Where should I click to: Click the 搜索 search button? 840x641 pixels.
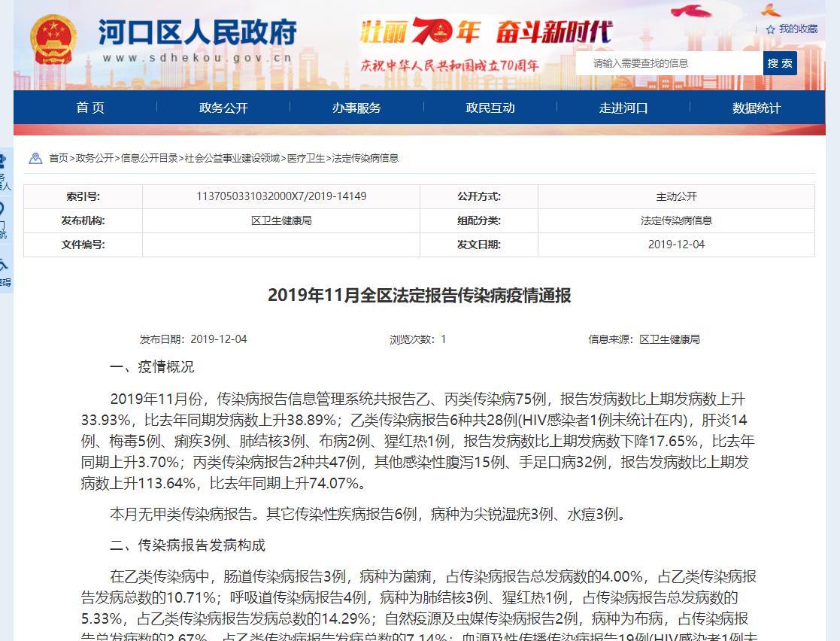[x=780, y=63]
